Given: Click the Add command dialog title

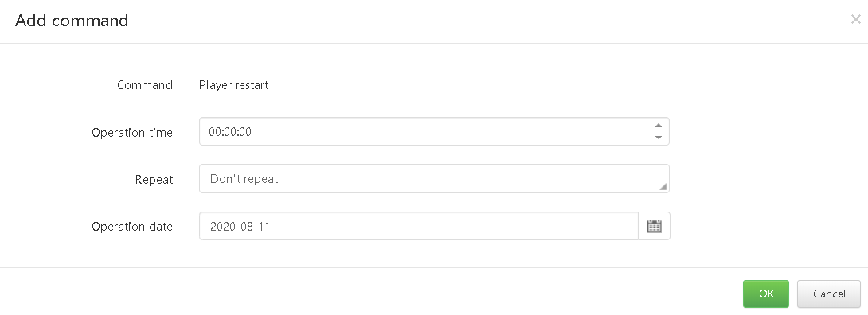Looking at the screenshot, I should [72, 21].
